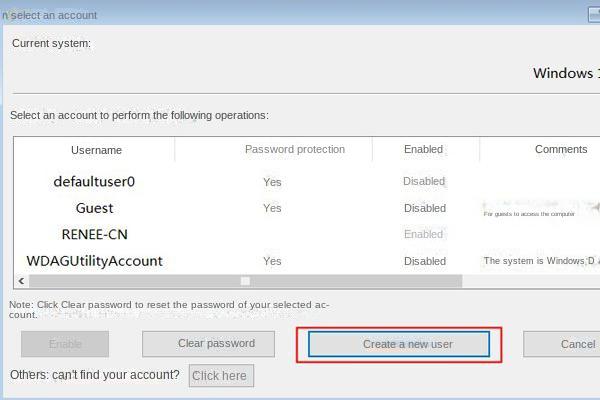
Task: Click the Enabled column header
Action: pyautogui.click(x=426, y=149)
